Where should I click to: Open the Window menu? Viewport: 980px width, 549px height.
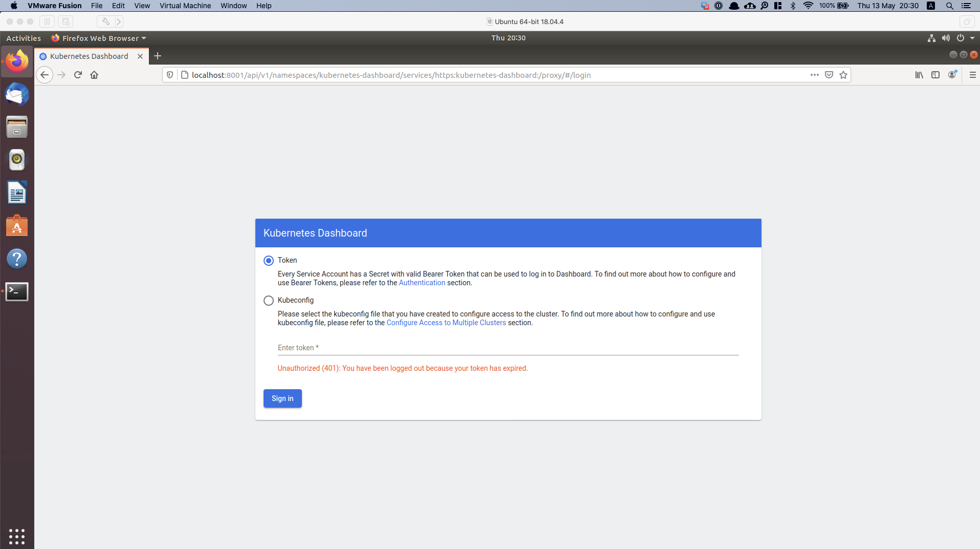[x=234, y=6]
